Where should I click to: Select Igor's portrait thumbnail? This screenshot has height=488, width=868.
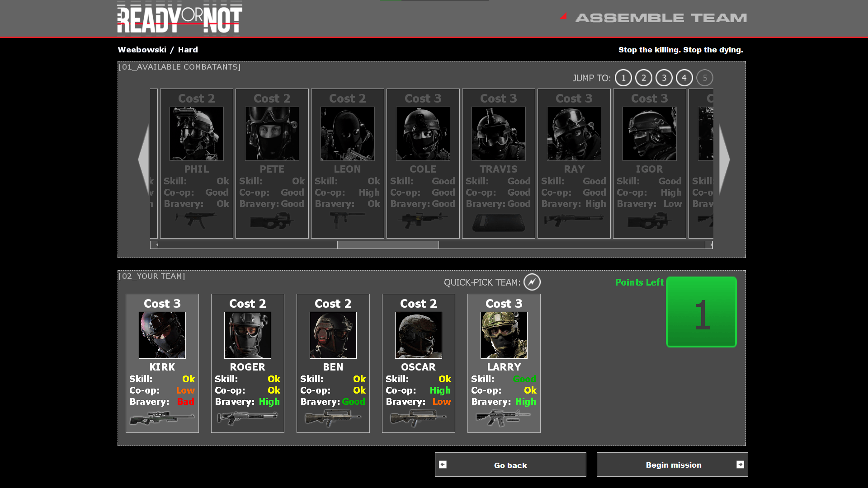coord(649,133)
